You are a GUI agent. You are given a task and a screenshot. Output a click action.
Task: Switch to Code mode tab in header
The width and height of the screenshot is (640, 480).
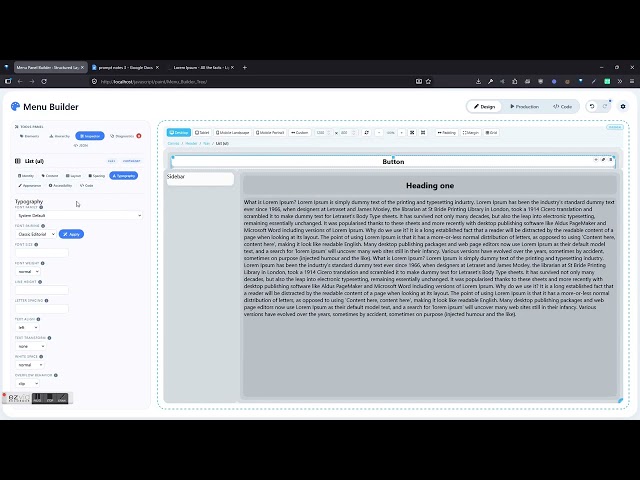coord(562,107)
